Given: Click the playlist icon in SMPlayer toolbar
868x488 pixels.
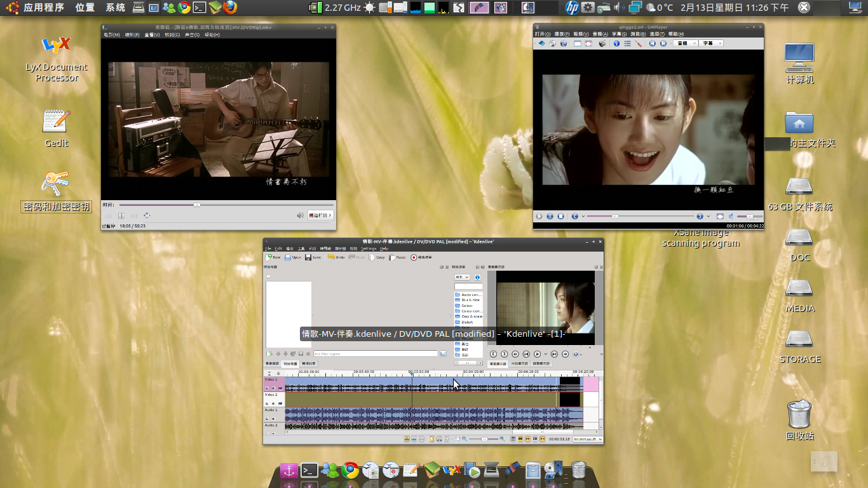Looking at the screenshot, I should [x=627, y=43].
